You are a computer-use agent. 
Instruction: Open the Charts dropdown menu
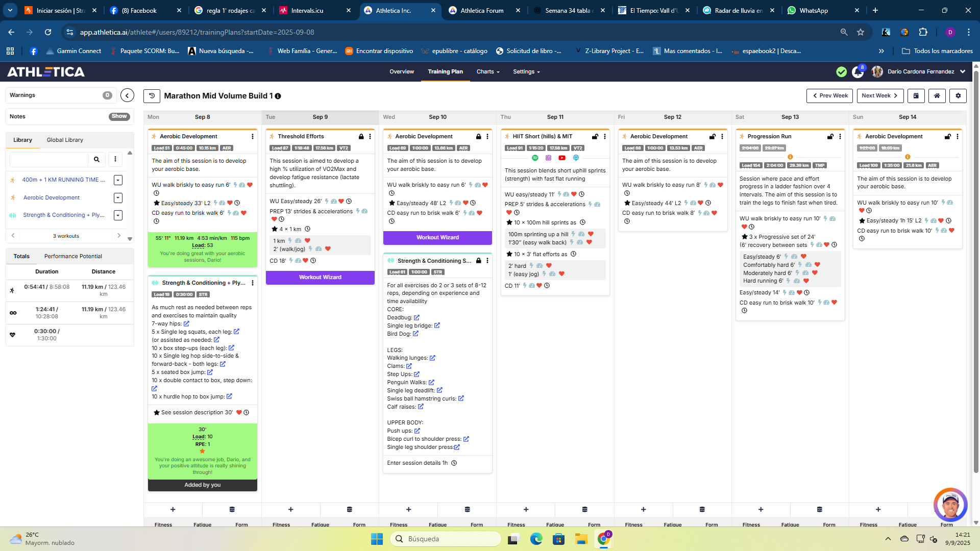(488, 72)
